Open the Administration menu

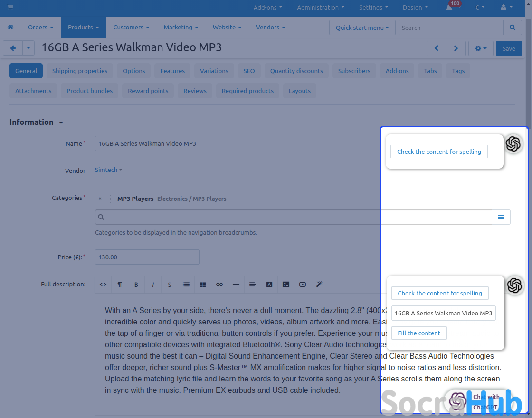[321, 7]
